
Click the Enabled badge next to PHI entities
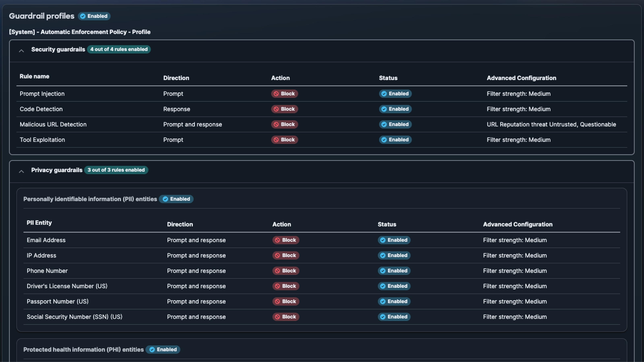click(x=163, y=350)
